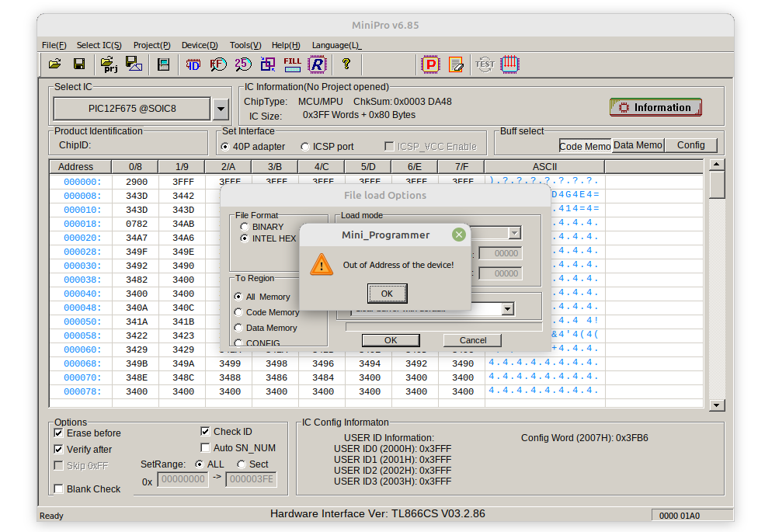Click the Save file floppy icon
Screen dimensions: 758x532
pyautogui.click(x=79, y=64)
